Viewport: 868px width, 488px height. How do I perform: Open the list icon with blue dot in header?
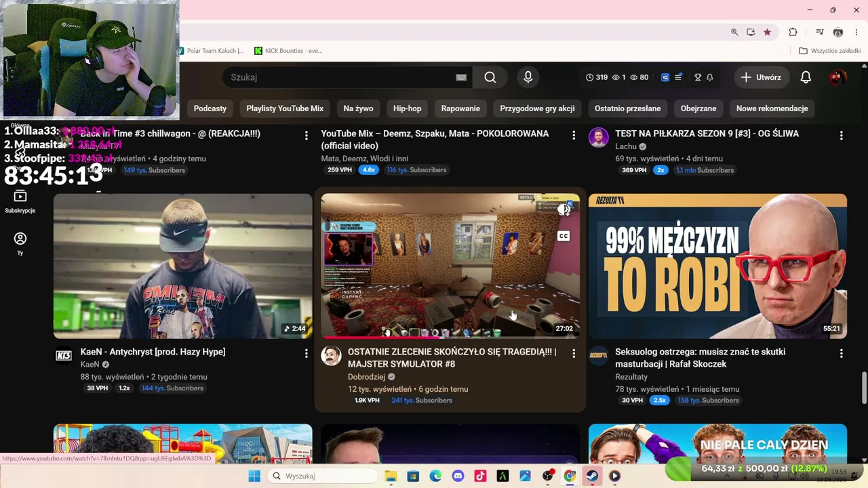678,77
